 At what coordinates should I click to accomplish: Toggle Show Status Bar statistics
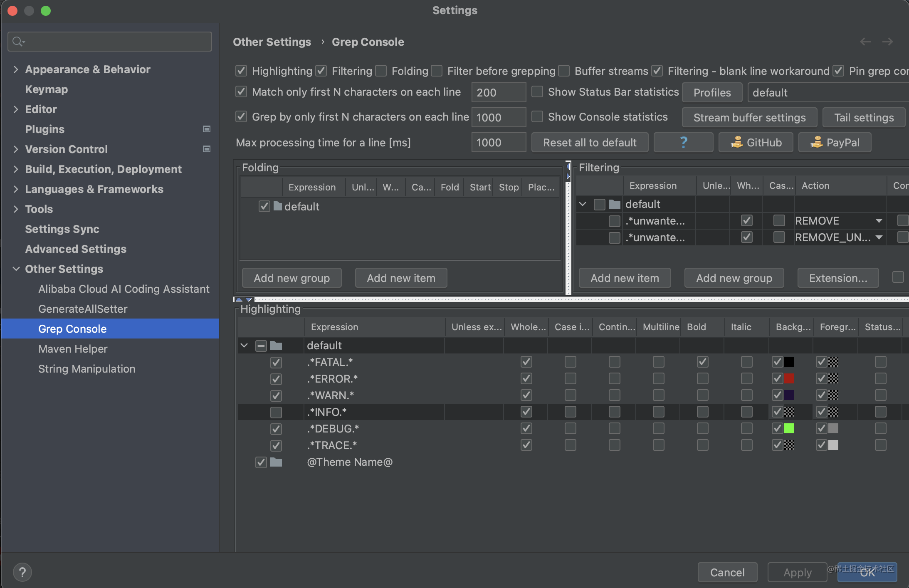(537, 91)
